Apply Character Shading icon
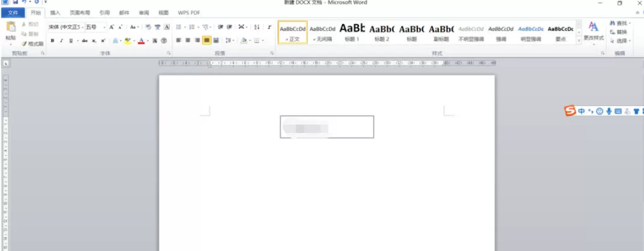 (x=155, y=40)
